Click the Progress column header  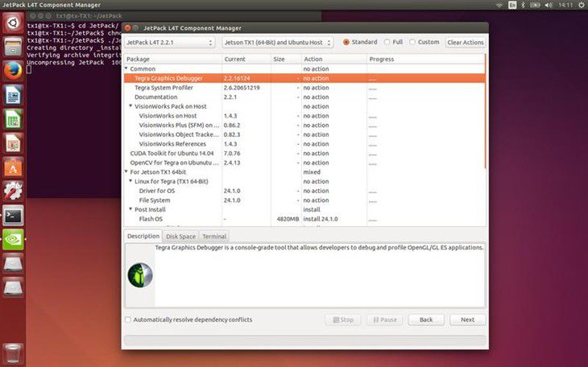point(425,59)
